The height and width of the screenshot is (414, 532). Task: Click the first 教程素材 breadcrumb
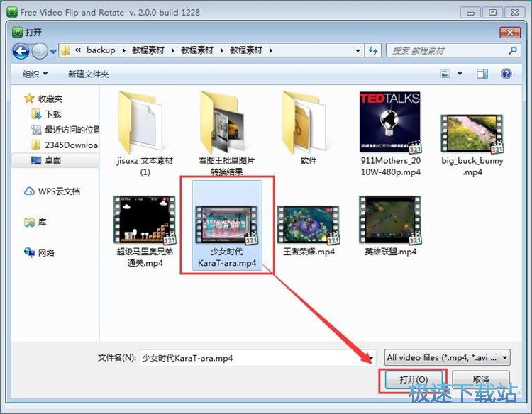point(148,50)
